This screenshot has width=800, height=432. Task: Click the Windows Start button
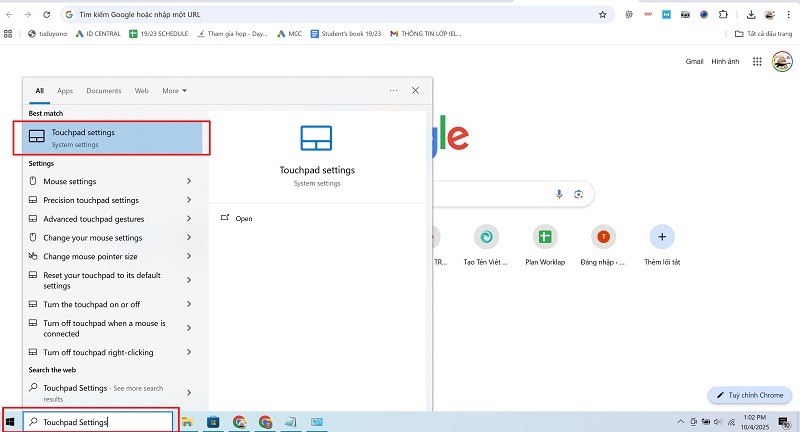pyautogui.click(x=10, y=422)
